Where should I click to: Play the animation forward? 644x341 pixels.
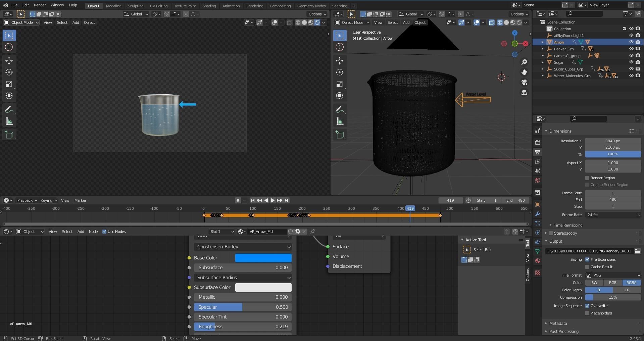(x=273, y=200)
